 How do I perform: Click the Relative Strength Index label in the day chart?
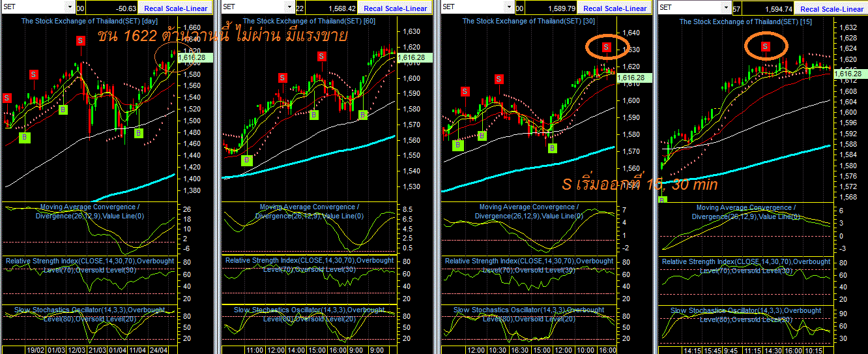point(90,265)
